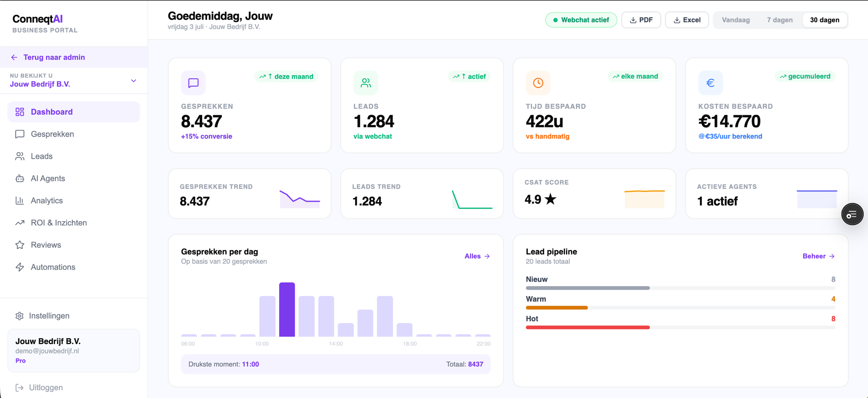Screen dimensions: 868x398
Task: Switch range to 7 dagen
Action: tap(779, 20)
